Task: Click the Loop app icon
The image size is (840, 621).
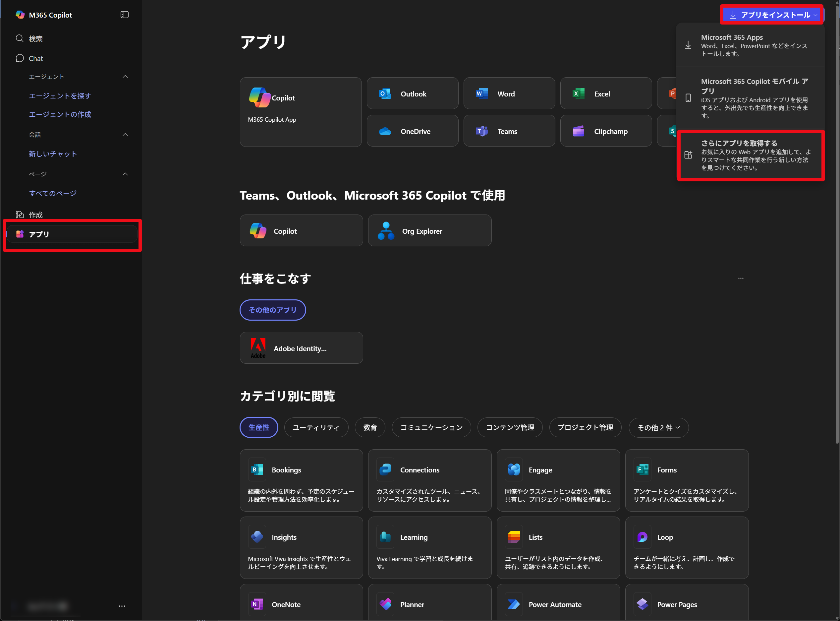Action: pyautogui.click(x=643, y=537)
